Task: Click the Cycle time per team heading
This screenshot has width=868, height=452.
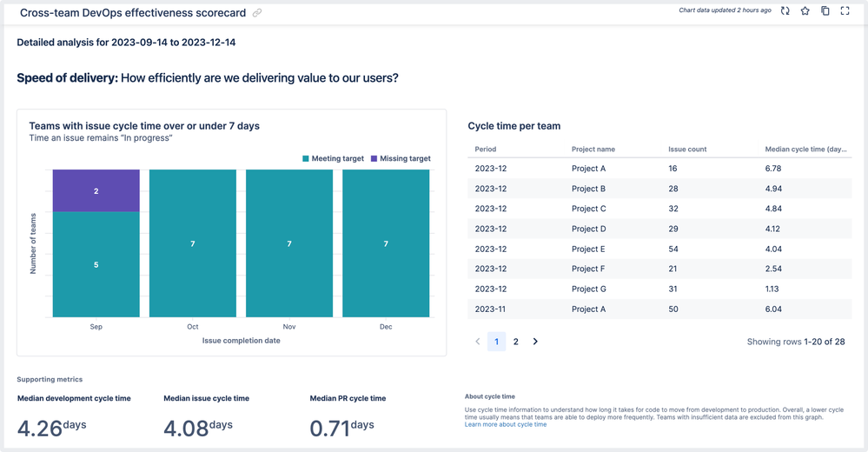Action: (514, 126)
